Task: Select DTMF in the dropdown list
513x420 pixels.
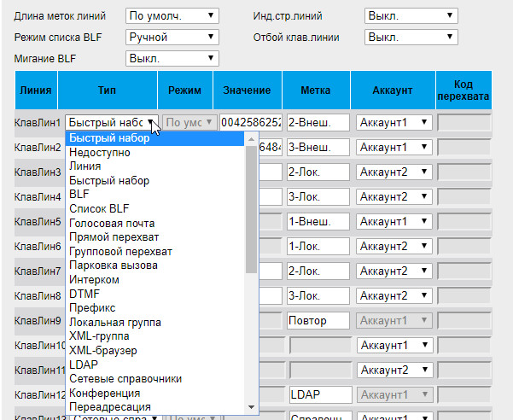Action: (85, 294)
